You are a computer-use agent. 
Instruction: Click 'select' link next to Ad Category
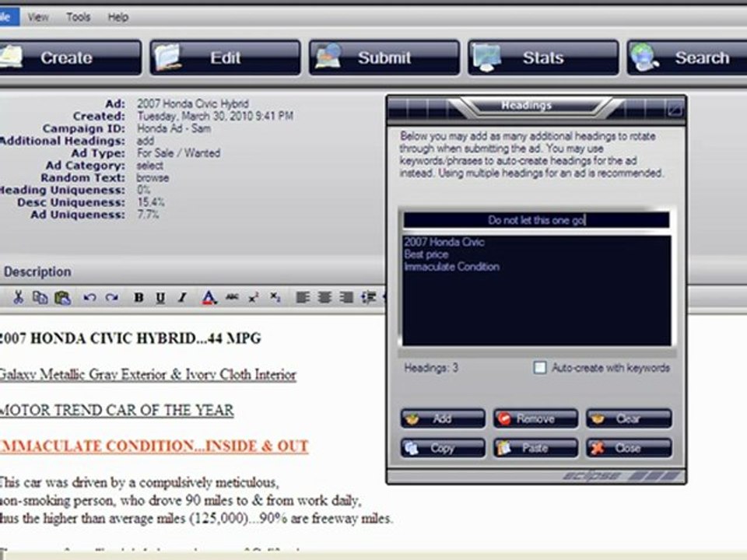tap(149, 166)
